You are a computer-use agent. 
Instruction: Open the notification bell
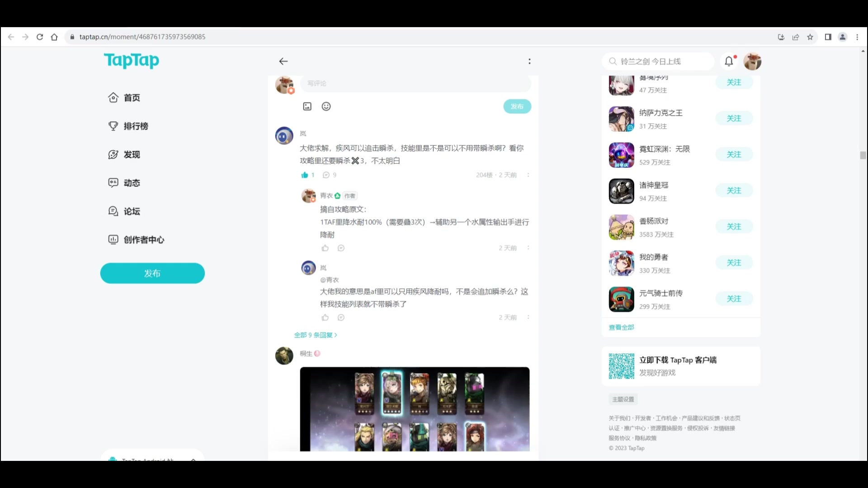[x=729, y=61]
